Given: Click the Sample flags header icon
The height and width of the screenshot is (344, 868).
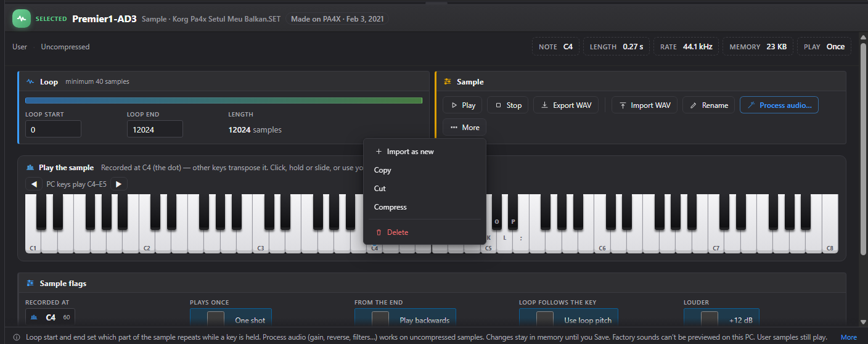Looking at the screenshot, I should (30, 283).
